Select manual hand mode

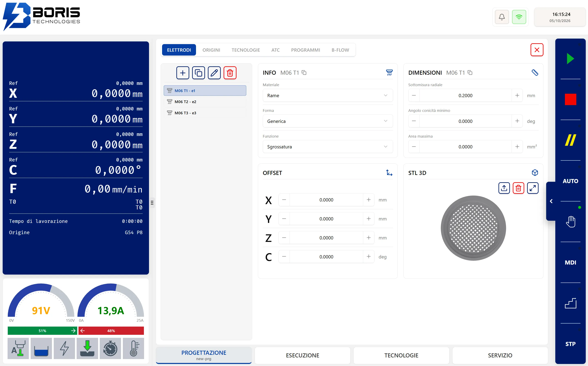point(570,221)
